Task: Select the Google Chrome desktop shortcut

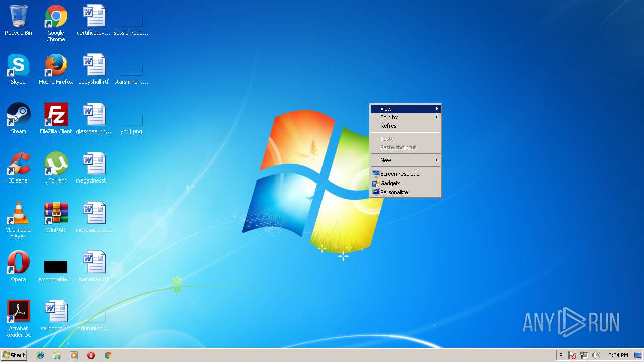Action: (56, 23)
